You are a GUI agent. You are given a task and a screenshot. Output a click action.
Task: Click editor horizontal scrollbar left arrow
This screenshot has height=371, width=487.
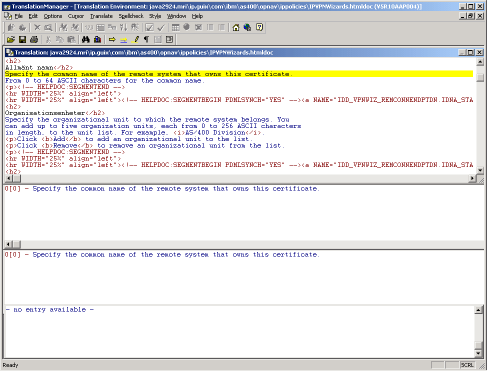tap(8, 179)
